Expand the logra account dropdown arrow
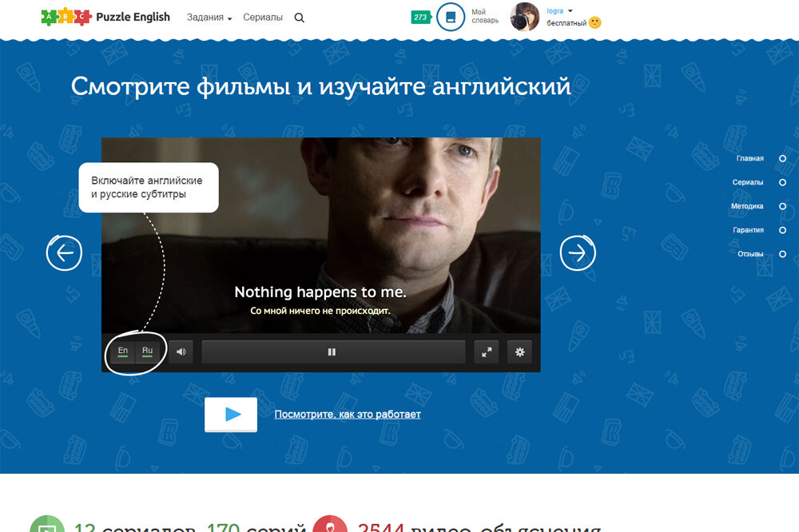The image size is (799, 532). (570, 10)
